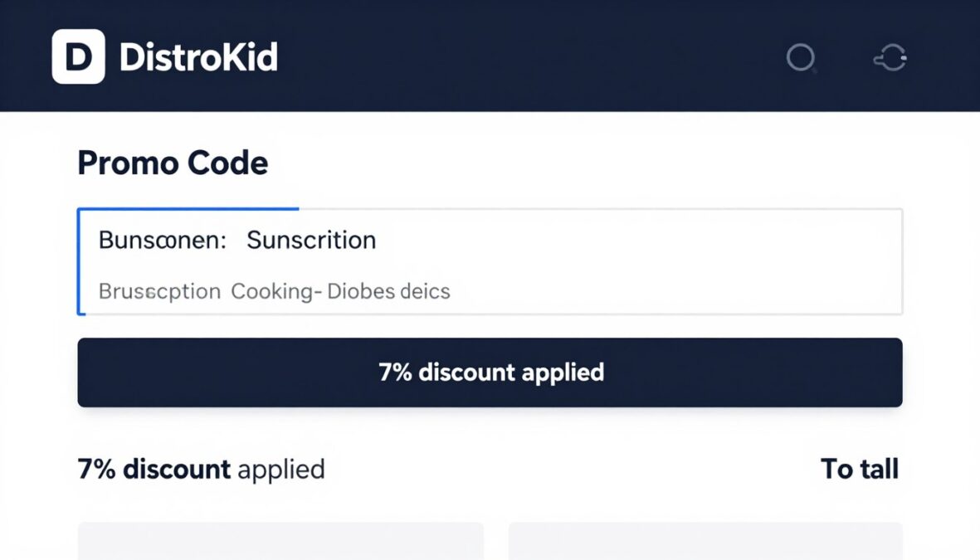The image size is (980, 560).
Task: Click the "Sunscrition" text in the code box
Action: click(310, 240)
